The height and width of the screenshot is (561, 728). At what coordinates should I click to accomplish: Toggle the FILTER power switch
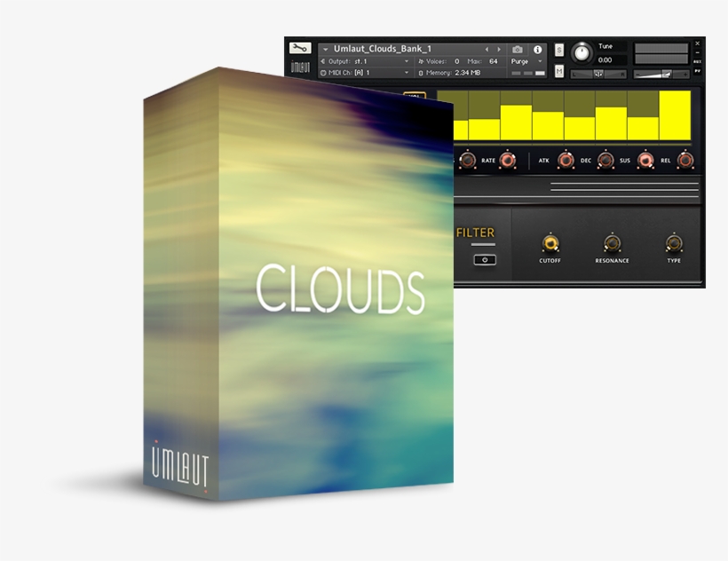[485, 260]
